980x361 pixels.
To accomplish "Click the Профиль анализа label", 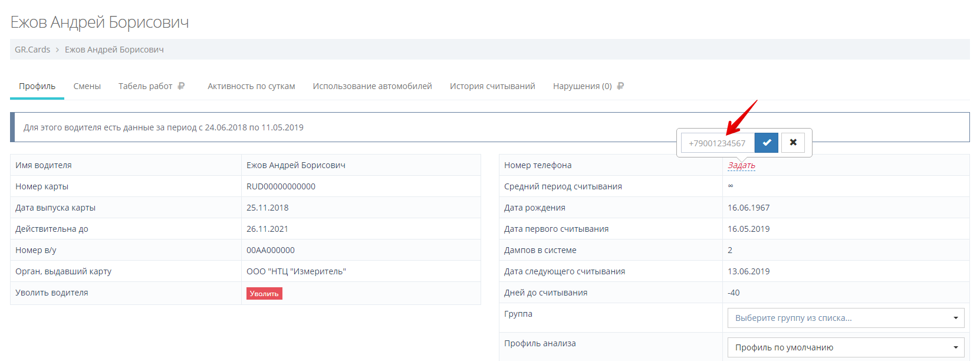I will [540, 343].
